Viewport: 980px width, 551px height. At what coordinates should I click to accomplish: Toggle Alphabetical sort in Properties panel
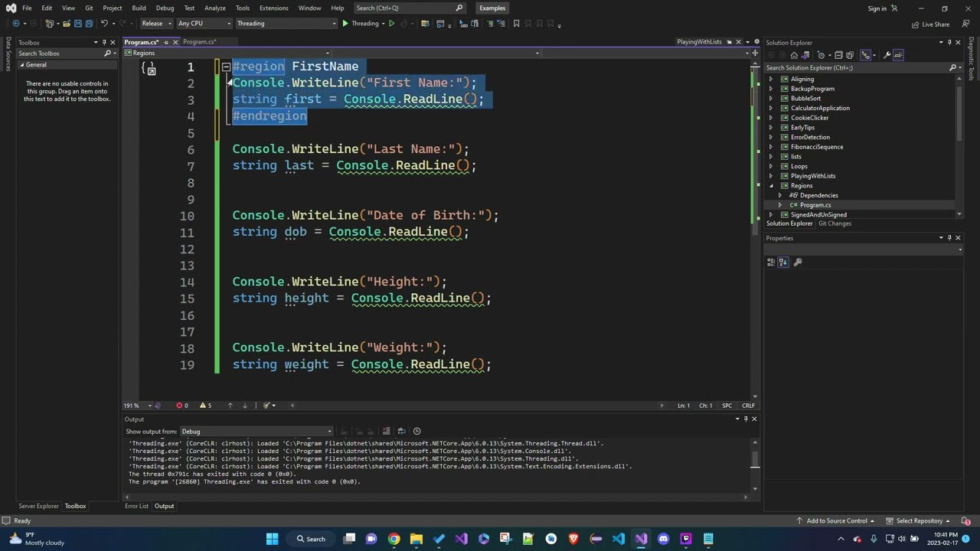782,262
